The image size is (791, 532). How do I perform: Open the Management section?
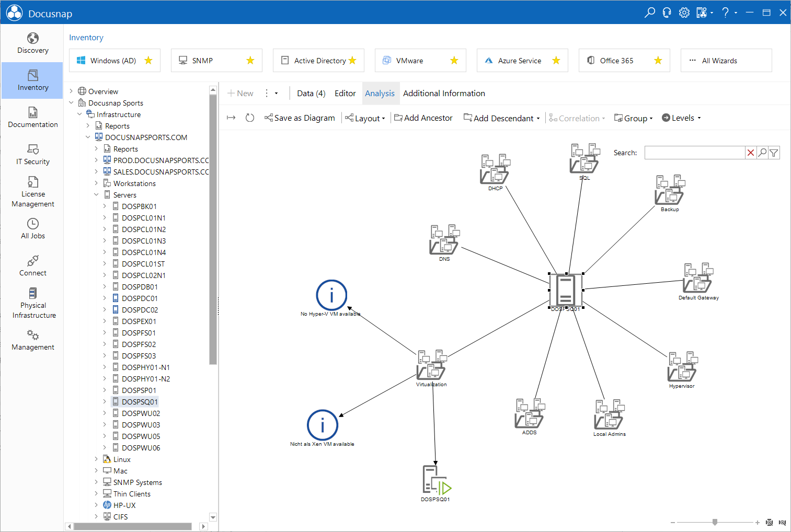coord(32,340)
